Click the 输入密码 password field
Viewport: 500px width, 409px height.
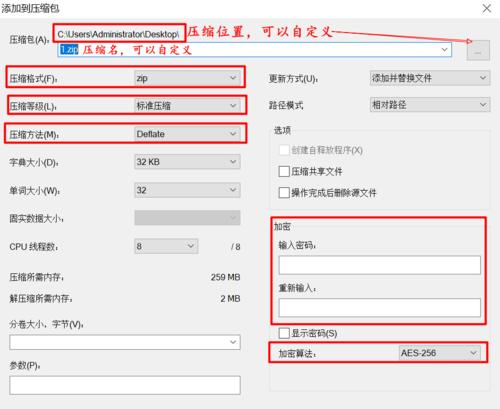(380, 265)
